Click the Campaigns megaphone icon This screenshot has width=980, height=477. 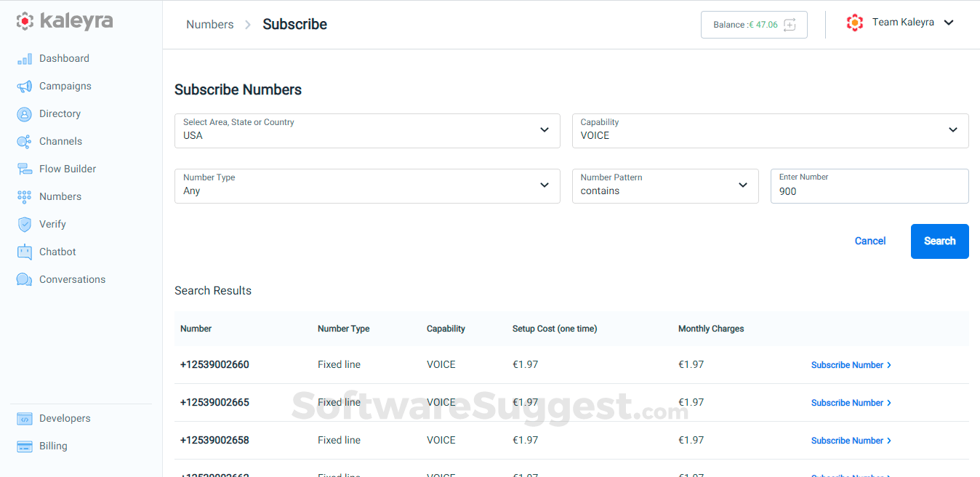25,87
